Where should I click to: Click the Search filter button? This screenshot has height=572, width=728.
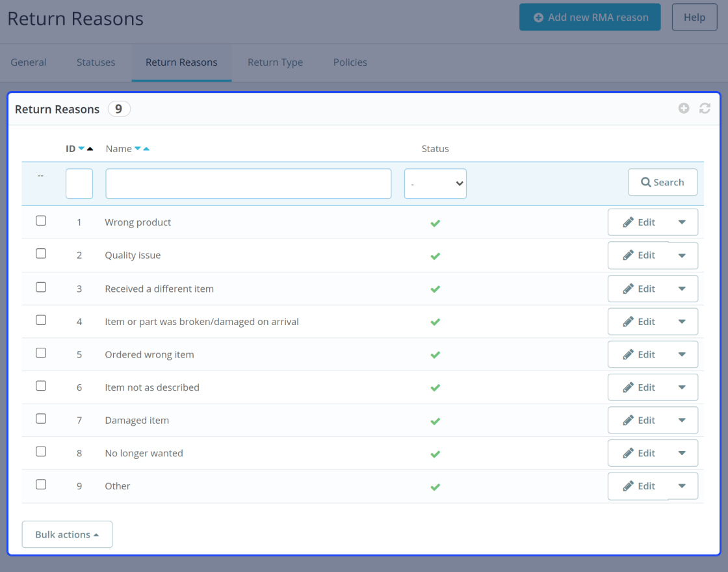tap(662, 182)
